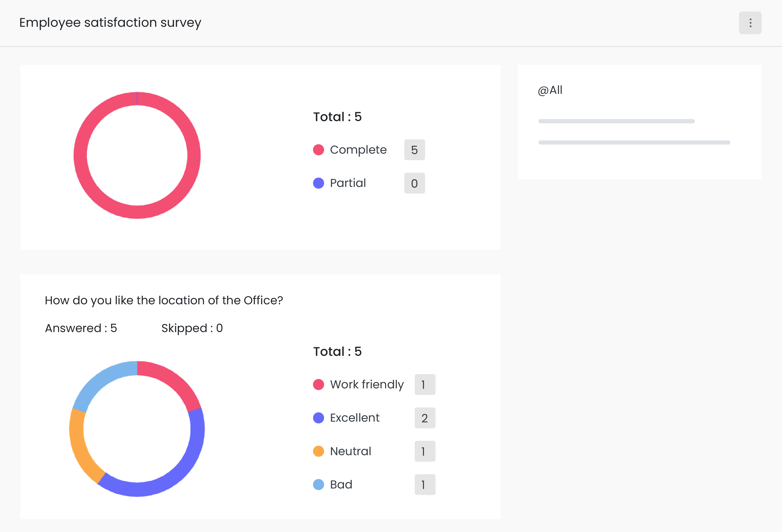This screenshot has height=532, width=782.
Task: Select the Work friendly legend label
Action: click(367, 384)
